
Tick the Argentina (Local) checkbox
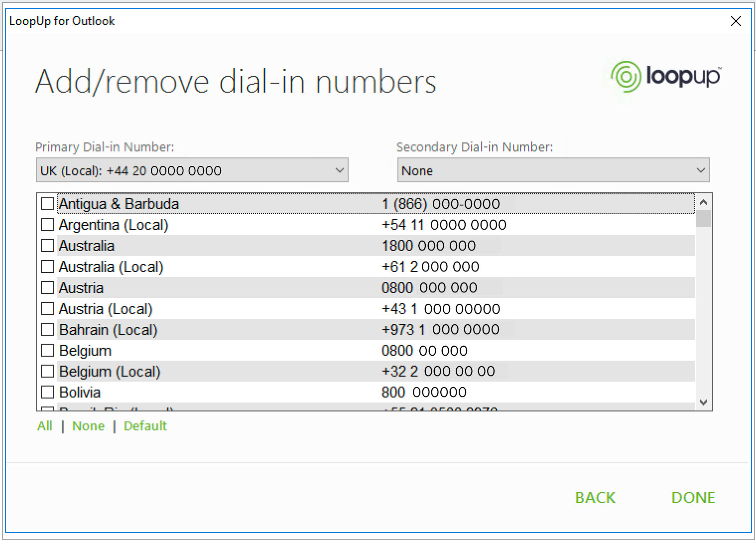tap(47, 225)
